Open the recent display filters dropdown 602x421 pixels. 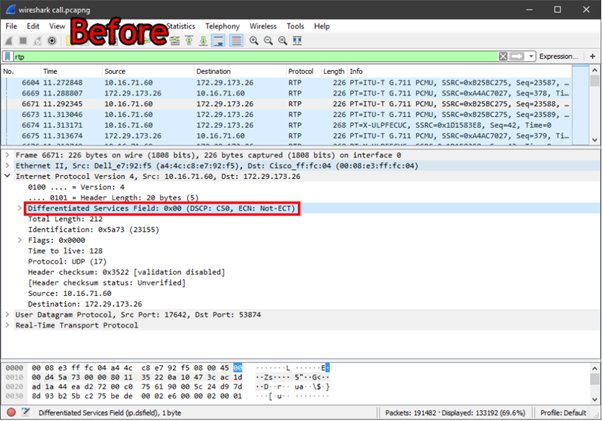(x=531, y=56)
